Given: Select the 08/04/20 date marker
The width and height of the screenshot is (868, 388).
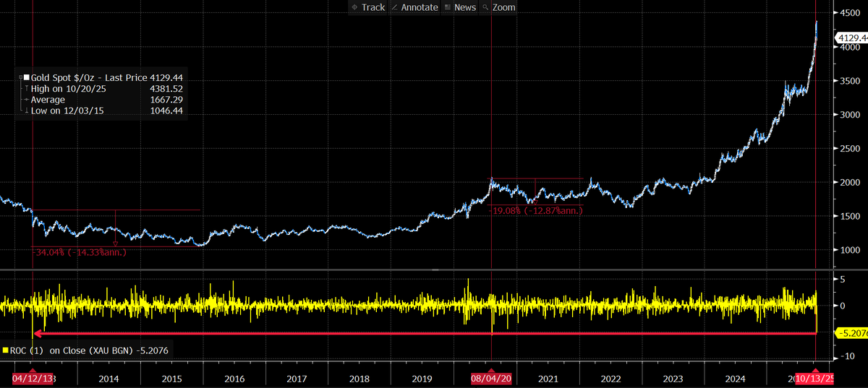Looking at the screenshot, I should point(491,379).
